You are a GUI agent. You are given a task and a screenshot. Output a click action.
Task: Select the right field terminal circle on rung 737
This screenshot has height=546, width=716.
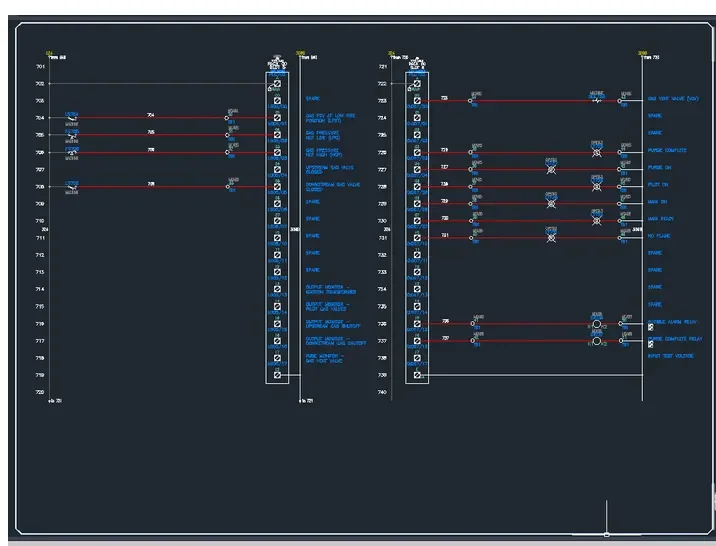621,341
